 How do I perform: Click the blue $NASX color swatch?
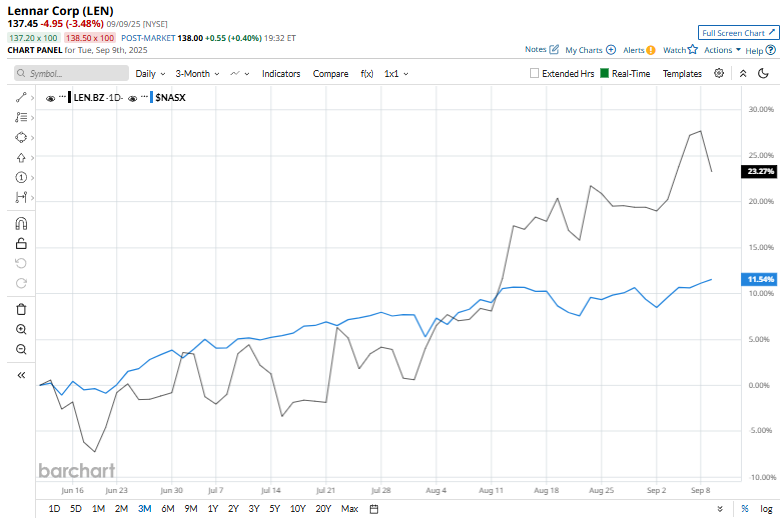tap(151, 98)
